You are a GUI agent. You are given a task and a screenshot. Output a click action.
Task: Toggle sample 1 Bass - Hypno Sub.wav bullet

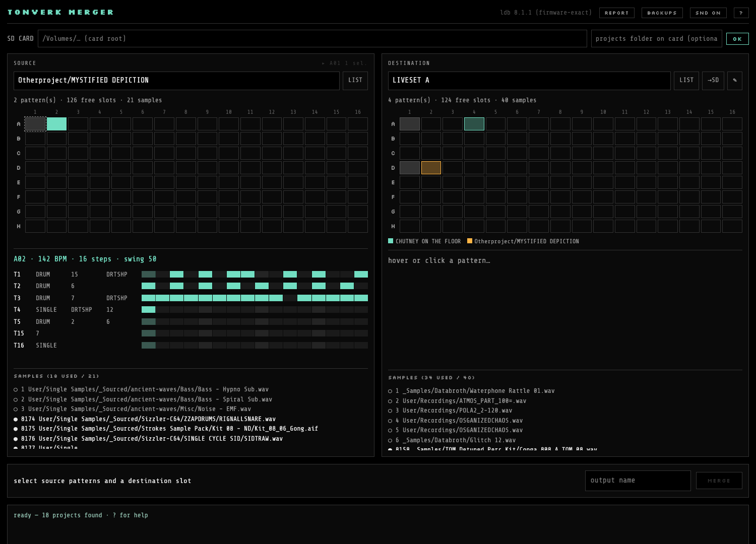click(x=16, y=389)
